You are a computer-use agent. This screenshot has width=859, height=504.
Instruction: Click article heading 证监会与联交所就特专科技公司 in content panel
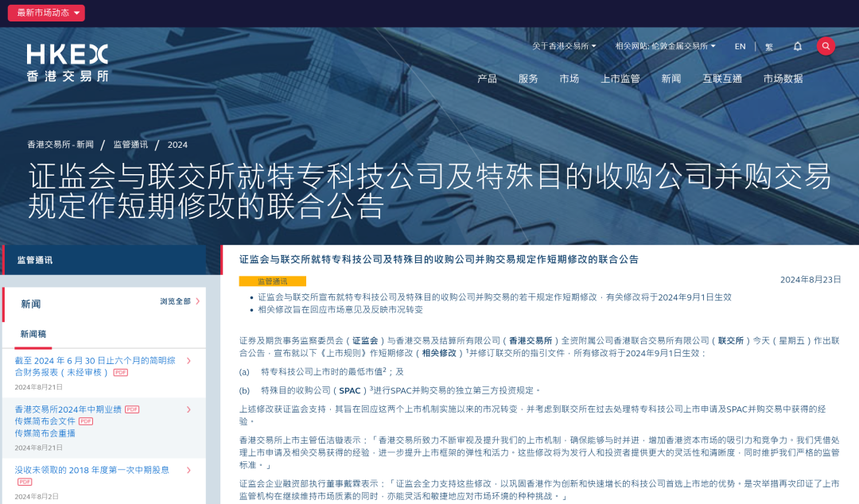(439, 259)
